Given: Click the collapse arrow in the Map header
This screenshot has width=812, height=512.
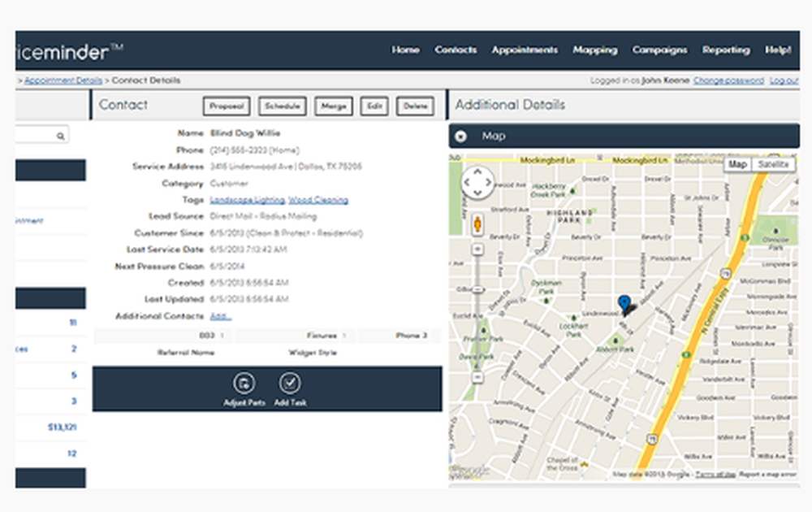Looking at the screenshot, I should (463, 136).
